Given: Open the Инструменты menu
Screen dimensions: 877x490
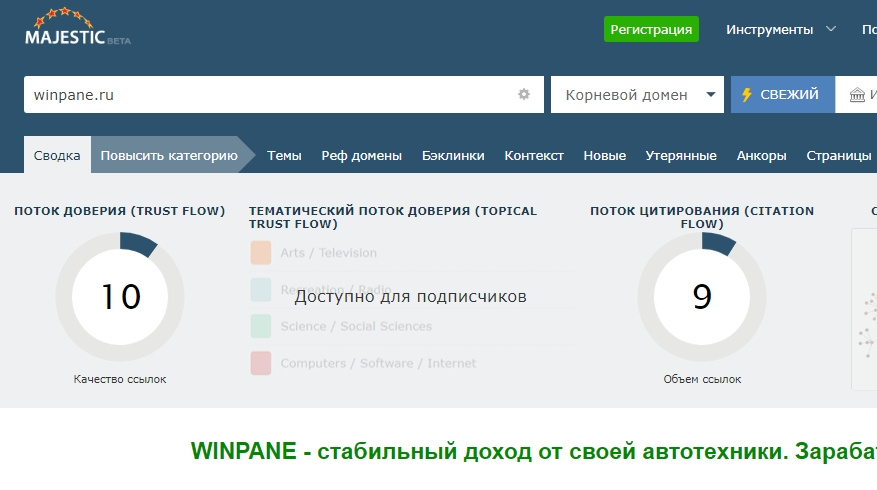Looking at the screenshot, I should pyautogui.click(x=770, y=30).
